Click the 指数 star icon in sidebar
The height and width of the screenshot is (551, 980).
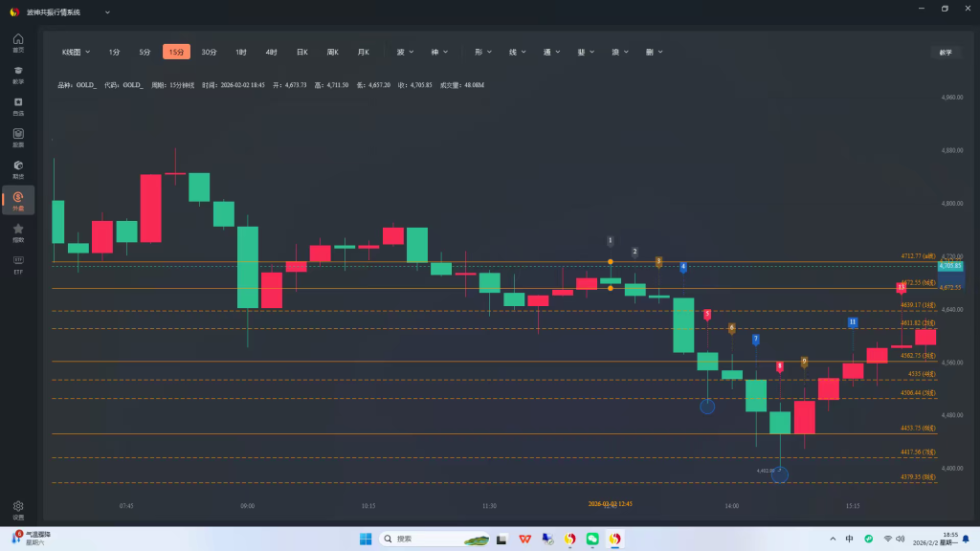pyautogui.click(x=18, y=231)
